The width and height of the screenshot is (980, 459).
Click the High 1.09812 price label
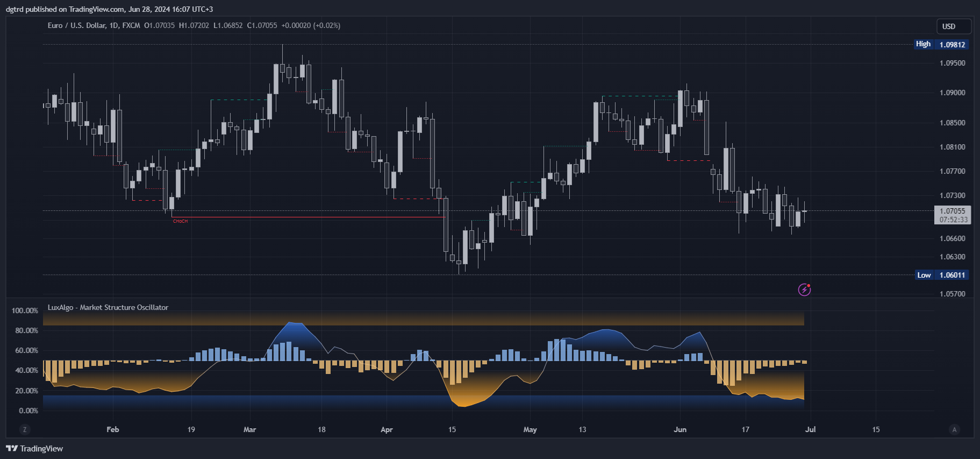point(941,44)
